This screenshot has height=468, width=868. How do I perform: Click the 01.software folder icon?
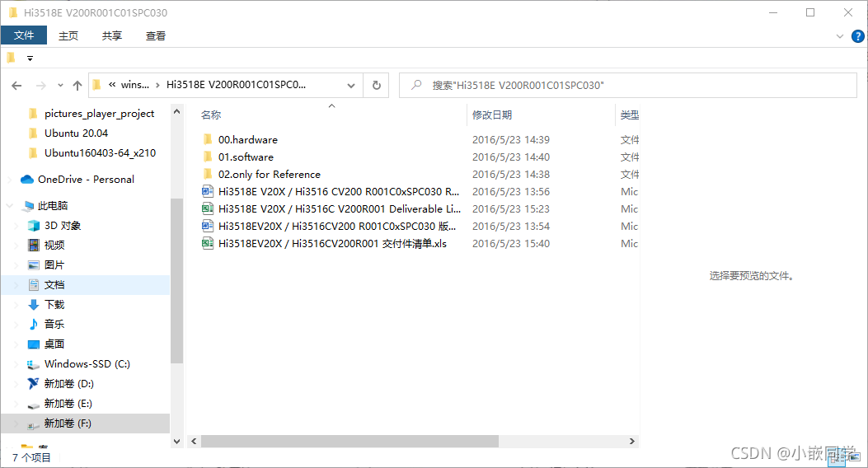point(208,157)
